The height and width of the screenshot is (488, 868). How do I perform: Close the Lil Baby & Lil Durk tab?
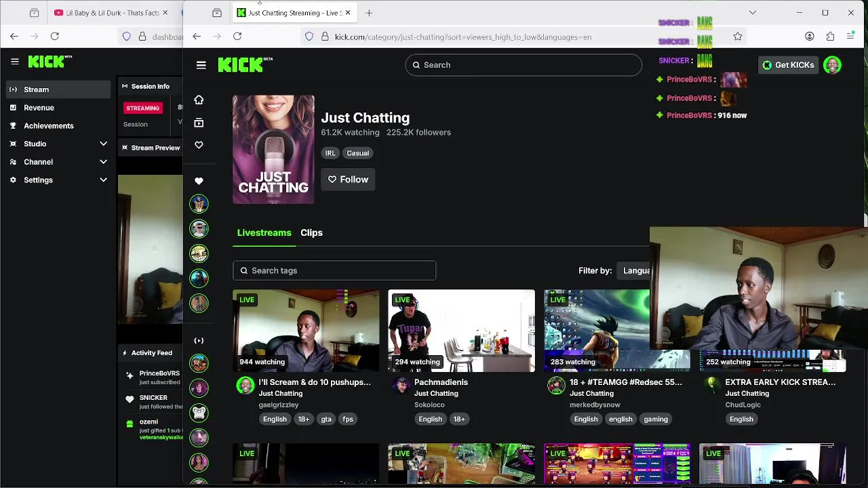click(165, 13)
